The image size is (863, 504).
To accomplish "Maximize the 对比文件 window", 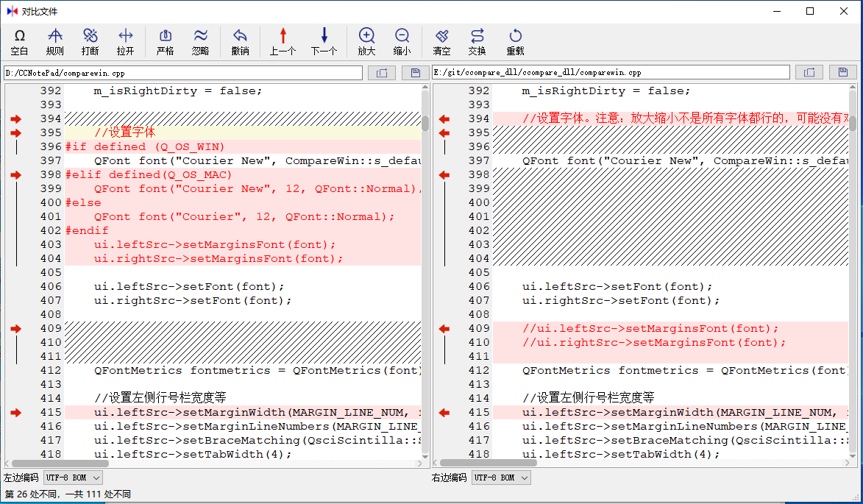I will click(x=810, y=11).
